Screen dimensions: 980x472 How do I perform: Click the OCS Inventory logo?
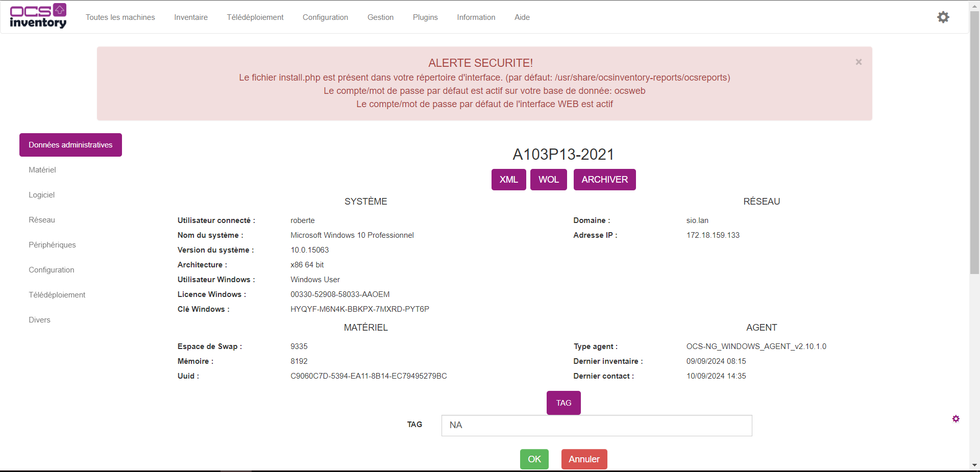pyautogui.click(x=38, y=16)
